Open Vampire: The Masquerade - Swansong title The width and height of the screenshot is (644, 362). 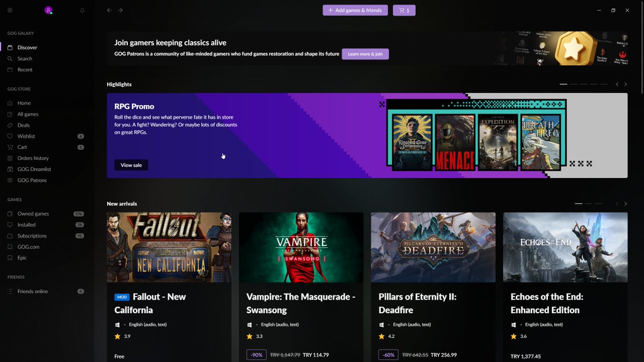pyautogui.click(x=301, y=303)
